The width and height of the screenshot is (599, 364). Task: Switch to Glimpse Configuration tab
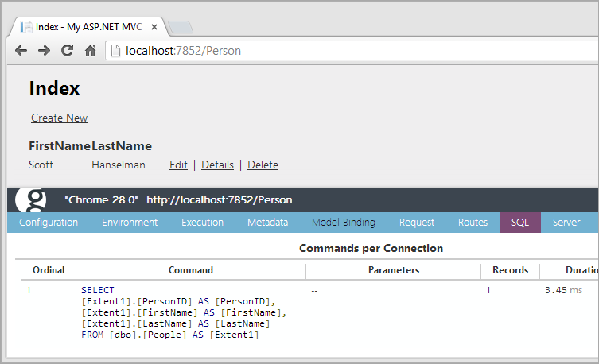[49, 223]
